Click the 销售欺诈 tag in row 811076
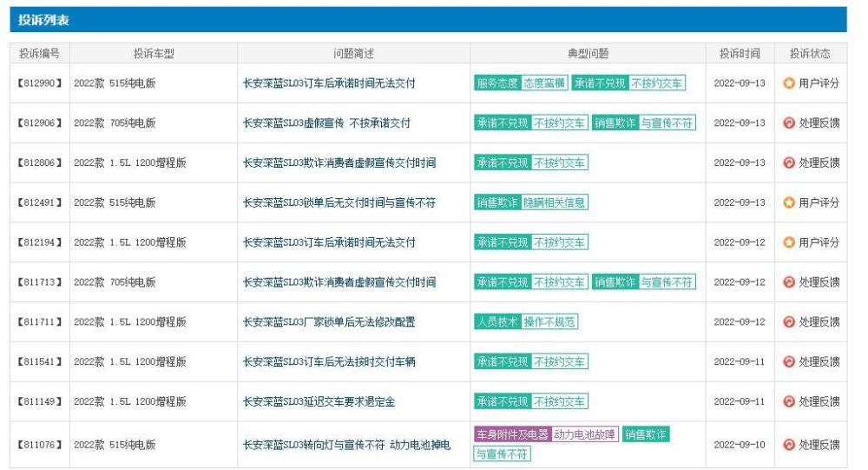 tap(646, 434)
